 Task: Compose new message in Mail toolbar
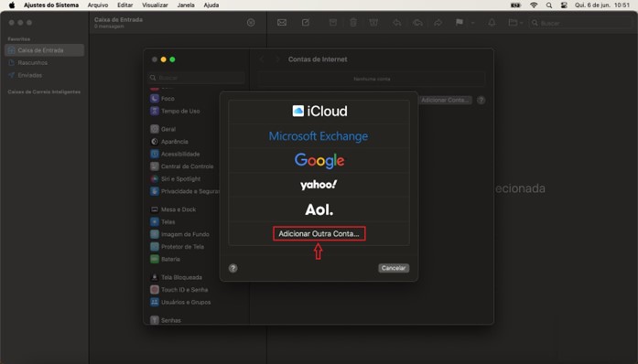point(306,23)
